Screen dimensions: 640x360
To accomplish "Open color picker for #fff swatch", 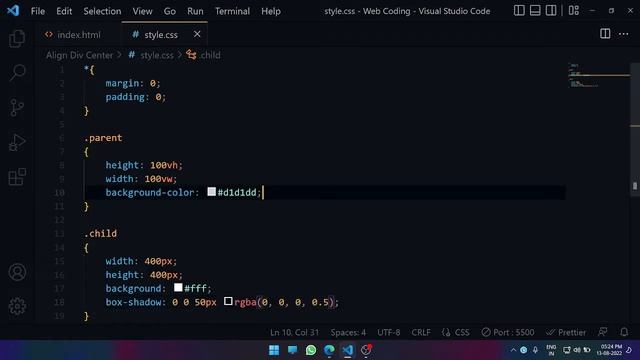I will [178, 287].
